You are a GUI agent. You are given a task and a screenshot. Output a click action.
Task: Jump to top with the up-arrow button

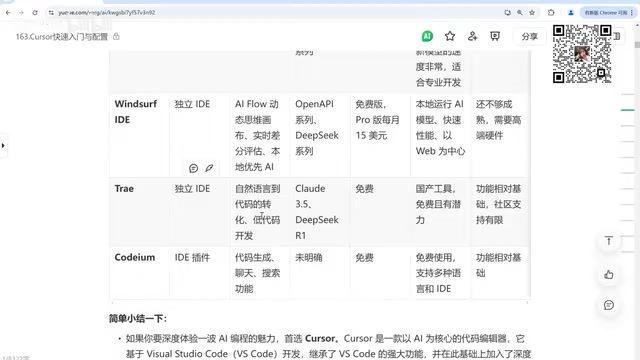coord(609,241)
